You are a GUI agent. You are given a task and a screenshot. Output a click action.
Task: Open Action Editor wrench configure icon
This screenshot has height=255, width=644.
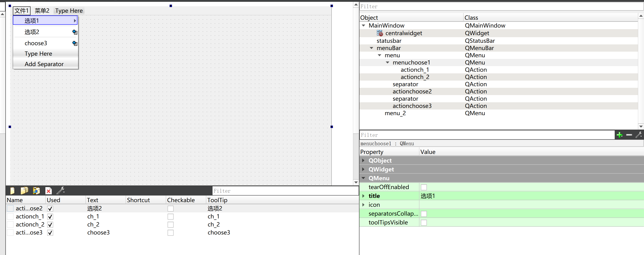click(60, 191)
